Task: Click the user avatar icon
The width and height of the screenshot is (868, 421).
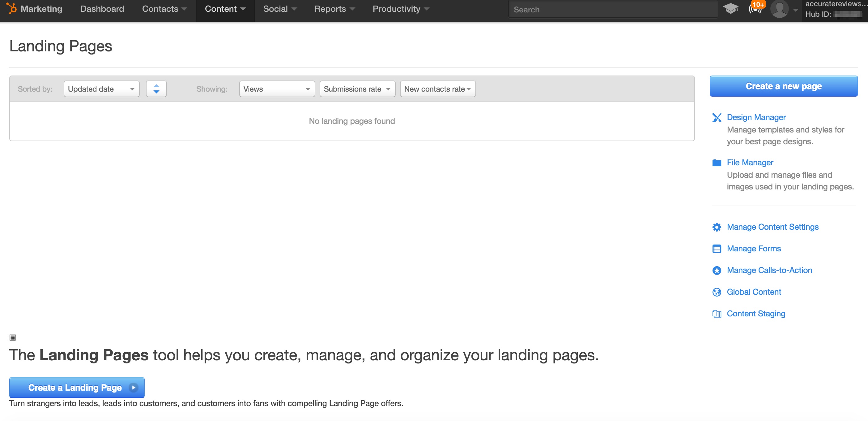Action: point(779,9)
